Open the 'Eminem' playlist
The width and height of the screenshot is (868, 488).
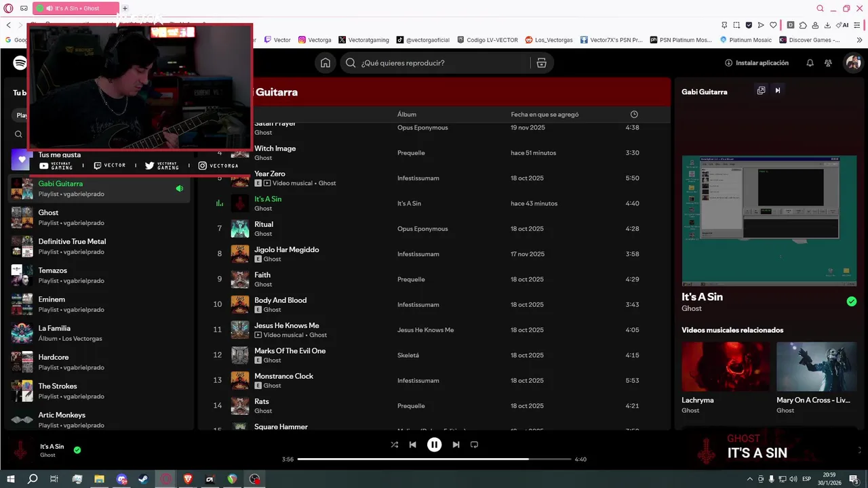[99, 304]
